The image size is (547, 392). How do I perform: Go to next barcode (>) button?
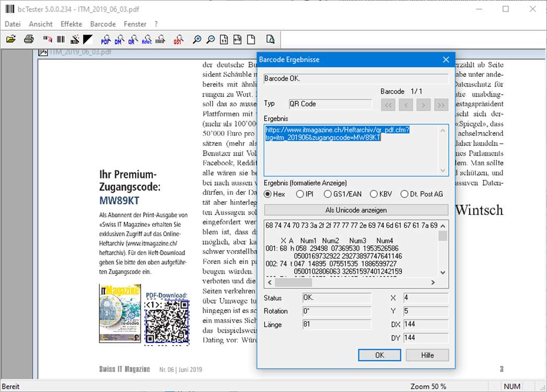[x=424, y=105]
